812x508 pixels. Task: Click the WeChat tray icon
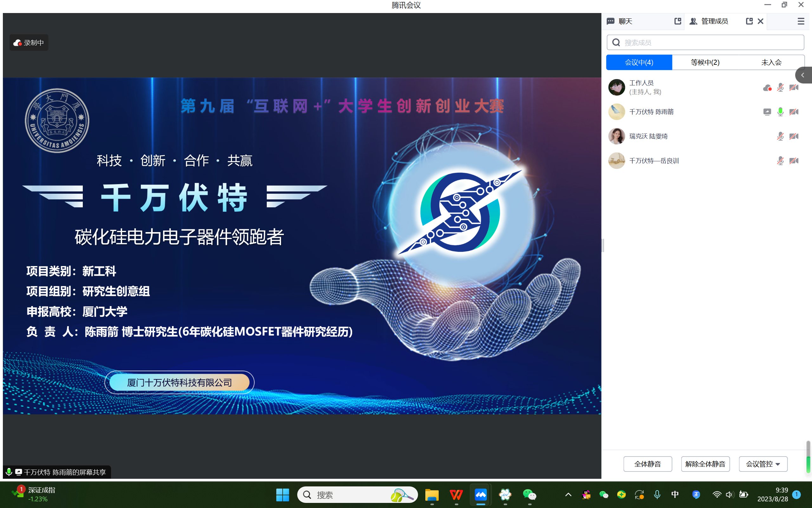coord(604,495)
